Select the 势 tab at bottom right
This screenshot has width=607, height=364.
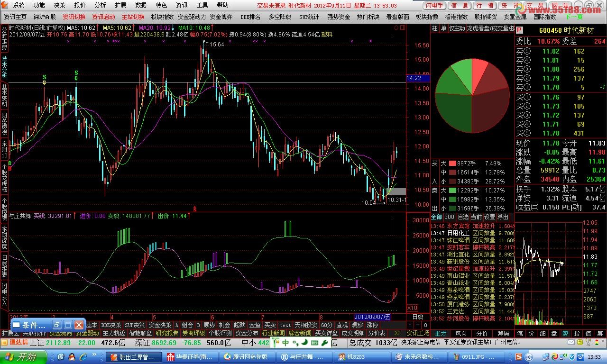click(x=566, y=333)
